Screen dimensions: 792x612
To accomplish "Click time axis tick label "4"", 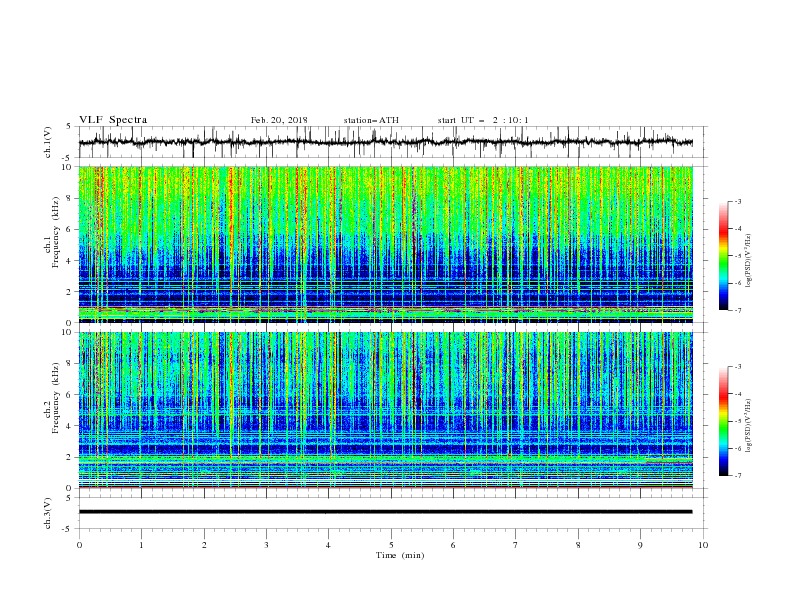I will 328,545.
